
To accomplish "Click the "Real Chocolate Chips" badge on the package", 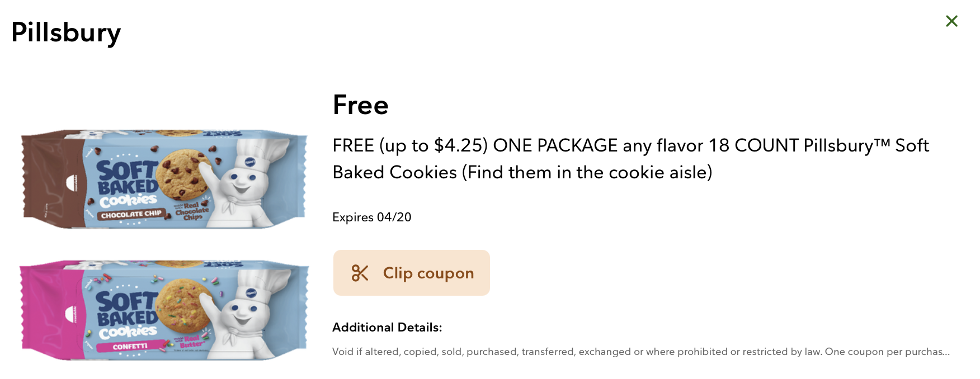I will click(x=191, y=211).
